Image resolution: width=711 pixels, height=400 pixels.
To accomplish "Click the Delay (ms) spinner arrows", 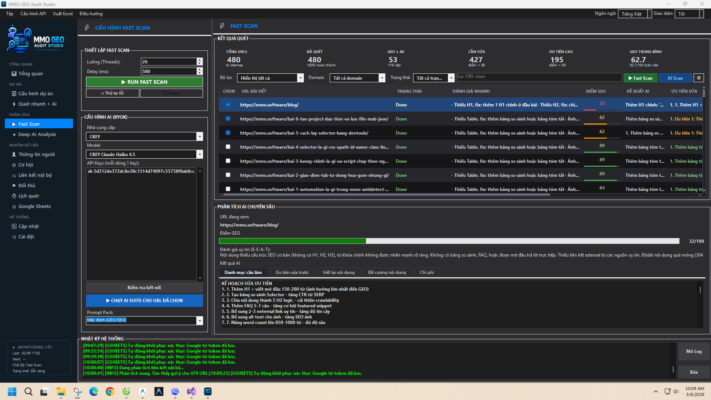I will [200, 71].
